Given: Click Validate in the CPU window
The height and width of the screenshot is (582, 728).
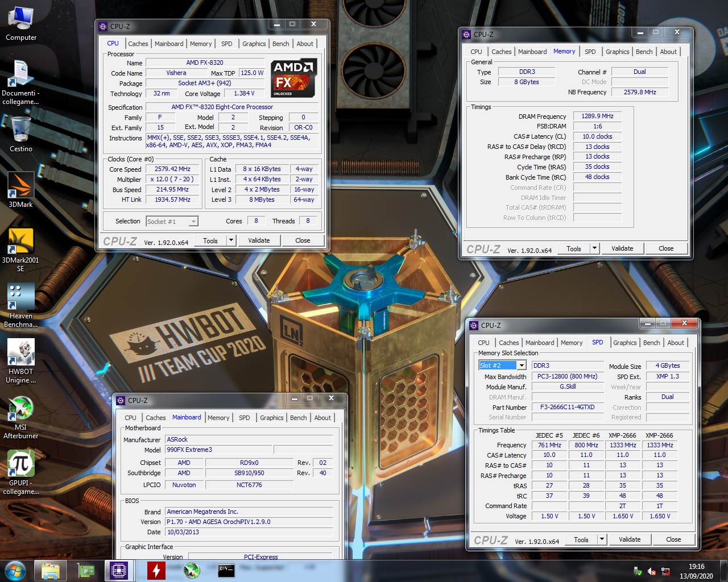Looking at the screenshot, I should [x=259, y=240].
